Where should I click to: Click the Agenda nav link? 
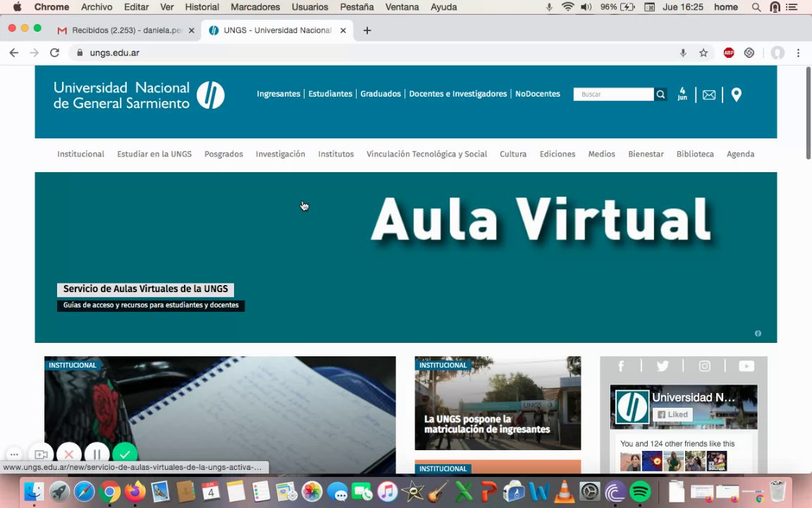(741, 154)
